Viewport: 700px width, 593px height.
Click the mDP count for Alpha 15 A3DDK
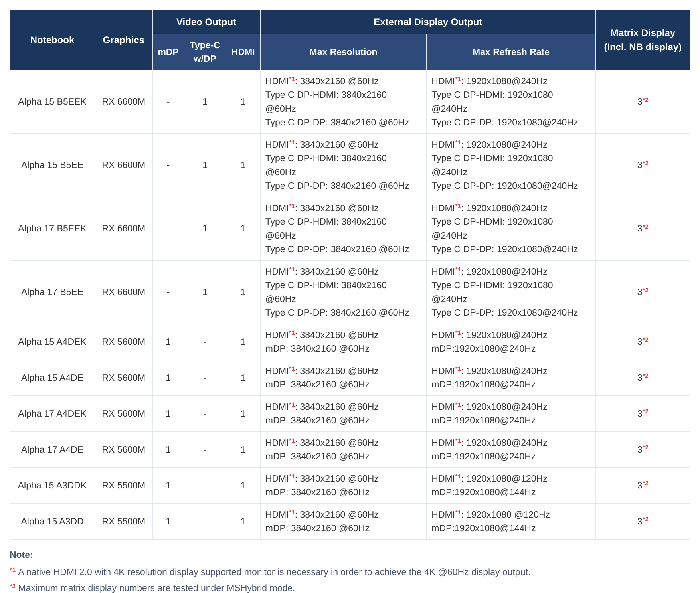pyautogui.click(x=168, y=486)
